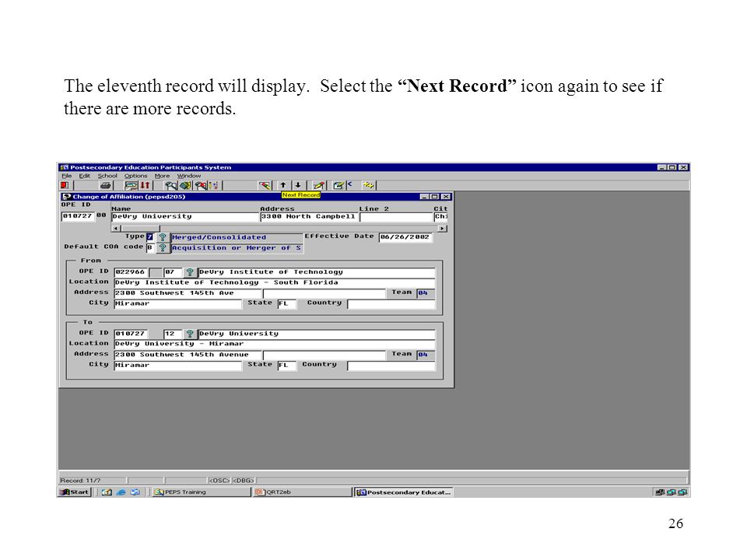This screenshot has width=747, height=560.
Task: Click Address field 3300 North Campbell
Action: [x=309, y=217]
